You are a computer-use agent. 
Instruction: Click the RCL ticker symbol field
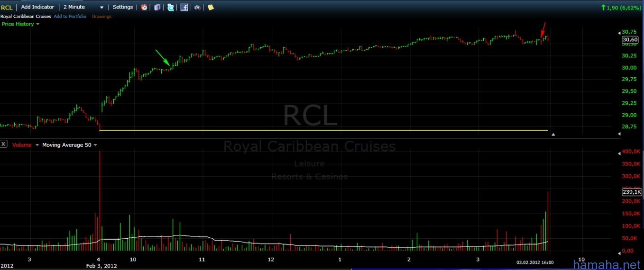click(x=7, y=8)
